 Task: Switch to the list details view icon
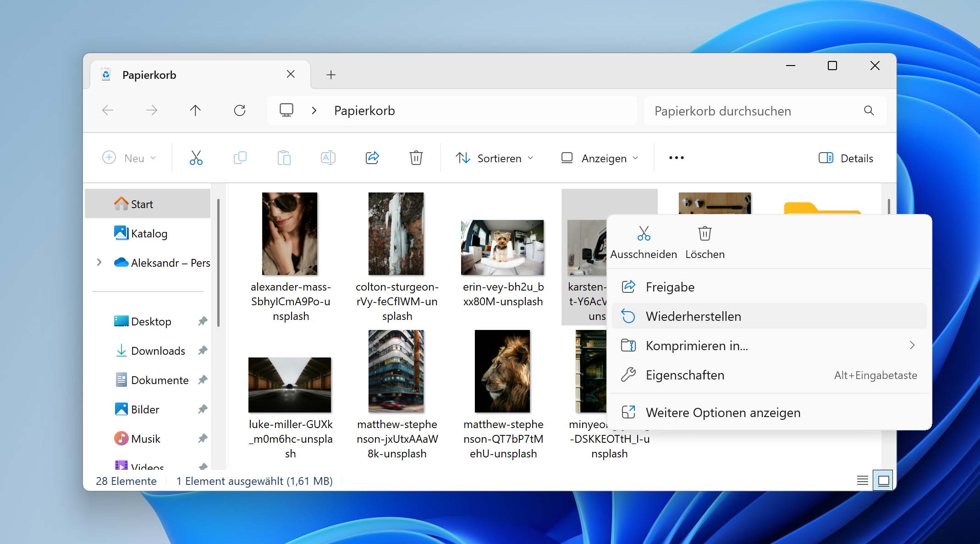tap(862, 480)
